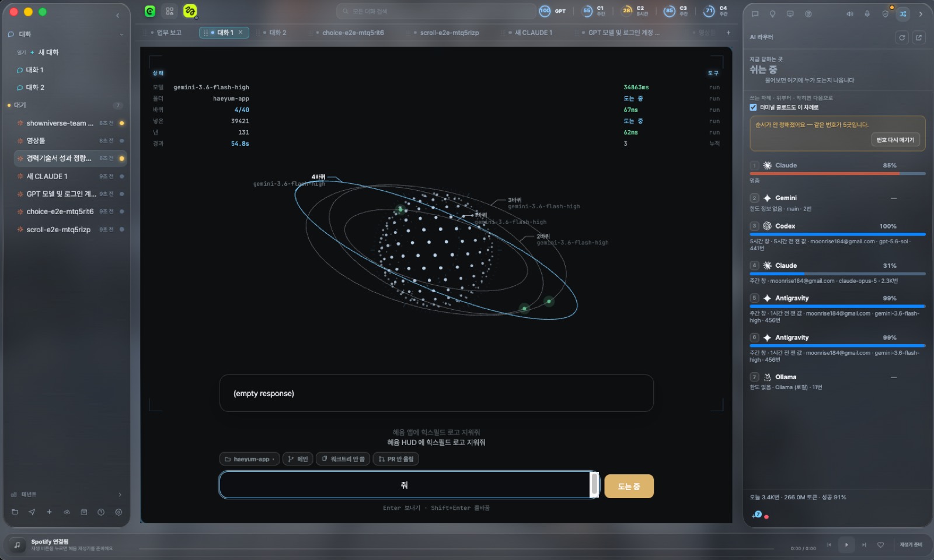Expand right panel with chevron arrow
The image size is (934, 560).
[921, 14]
